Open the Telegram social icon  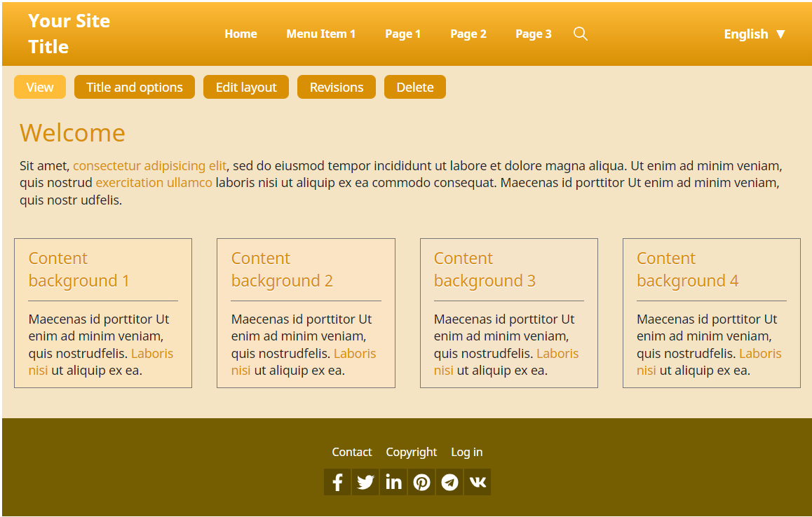pyautogui.click(x=449, y=482)
